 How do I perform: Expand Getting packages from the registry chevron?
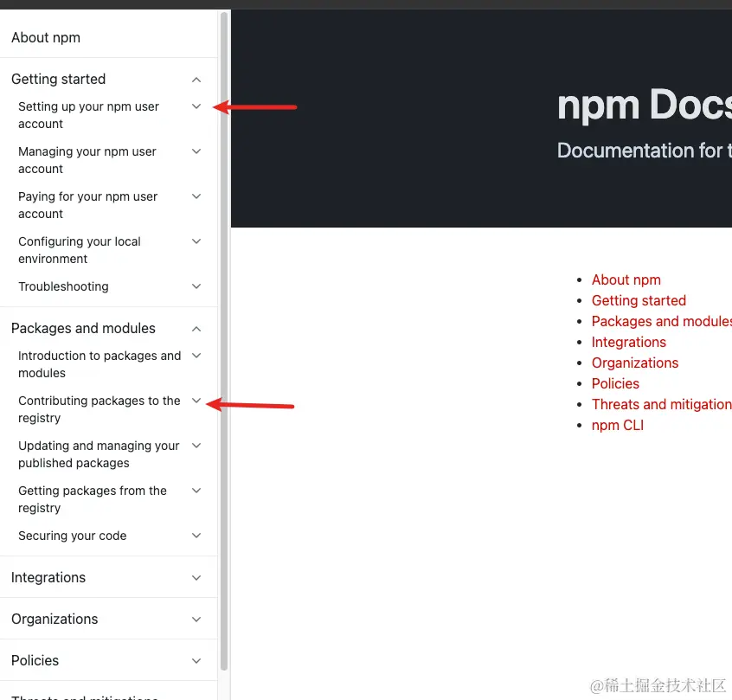pos(196,491)
